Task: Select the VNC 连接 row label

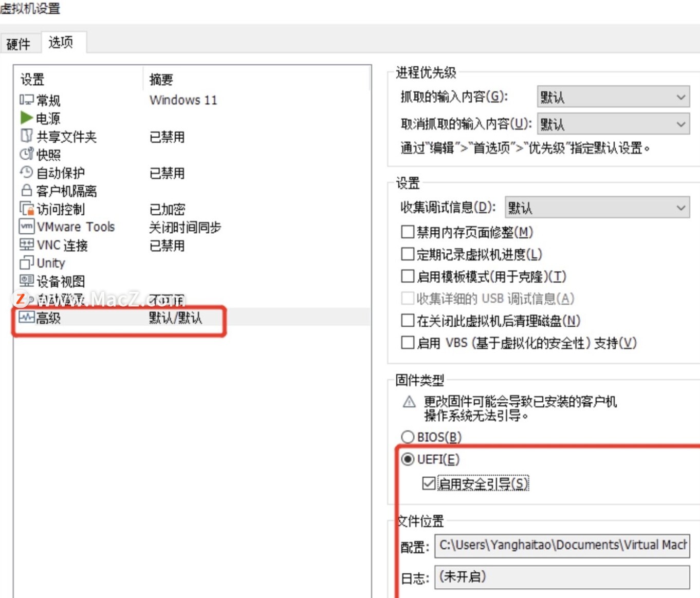Action: click(62, 246)
